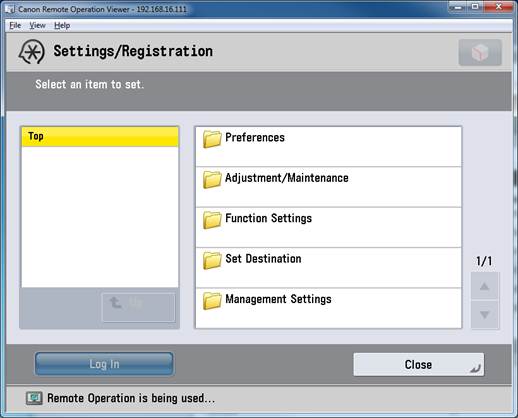
Task: Click the Set Destination folder icon
Action: click(212, 260)
